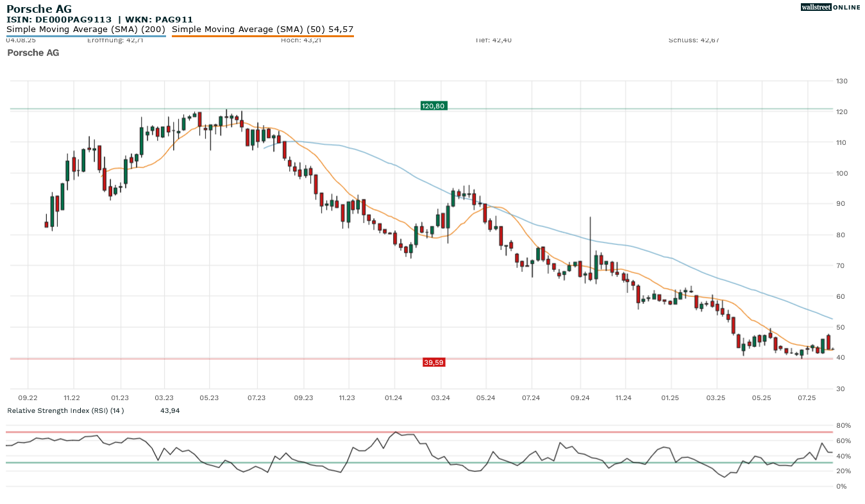This screenshot has height=504, width=865.
Task: Click the Hoch 43,21 value
Action: (301, 40)
